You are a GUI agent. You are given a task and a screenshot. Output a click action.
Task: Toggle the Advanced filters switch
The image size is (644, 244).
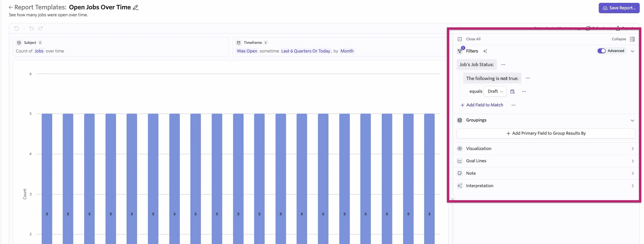[601, 51]
